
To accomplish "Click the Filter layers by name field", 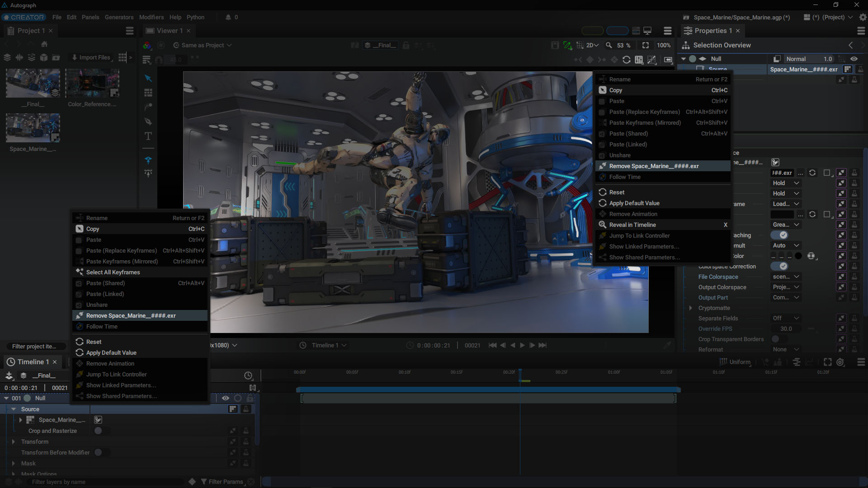I will (106, 482).
